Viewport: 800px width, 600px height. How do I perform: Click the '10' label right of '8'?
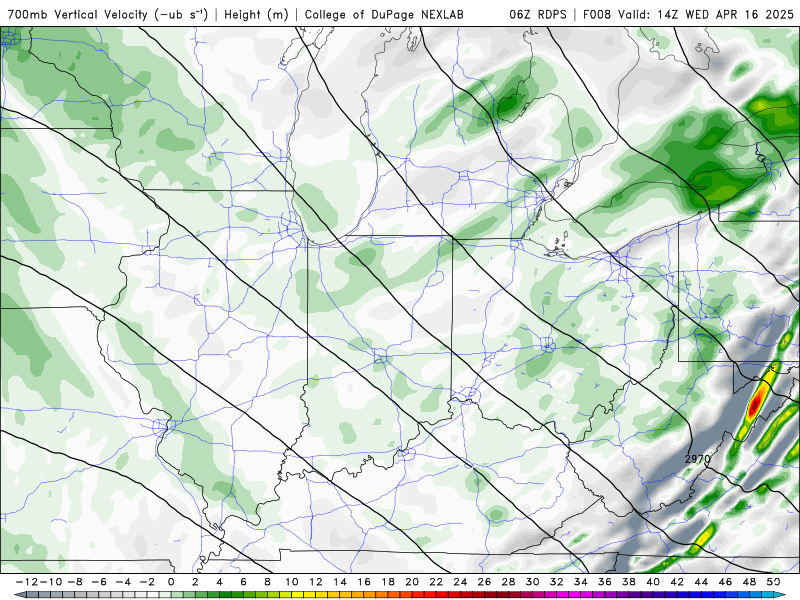pos(291,582)
